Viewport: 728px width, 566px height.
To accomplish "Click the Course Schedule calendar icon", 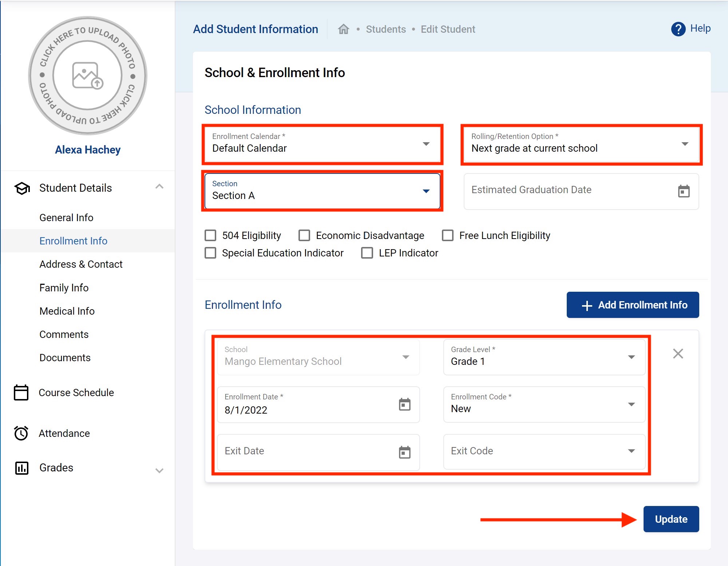I will coord(21,392).
